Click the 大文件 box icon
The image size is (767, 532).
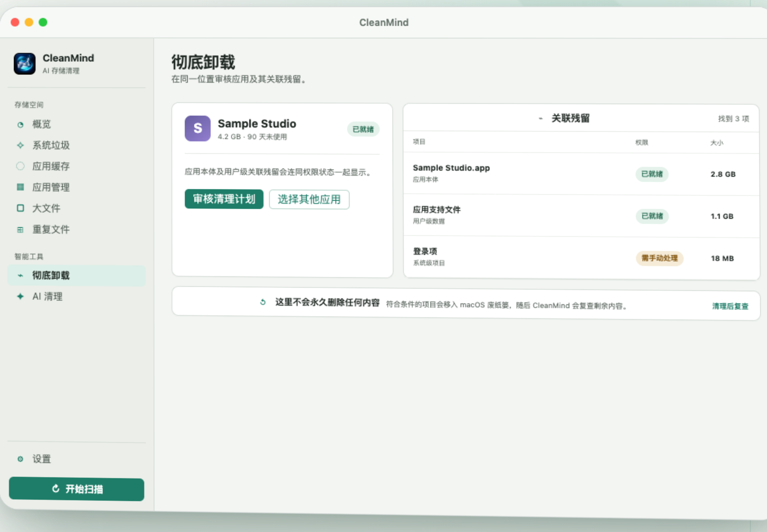coord(20,208)
